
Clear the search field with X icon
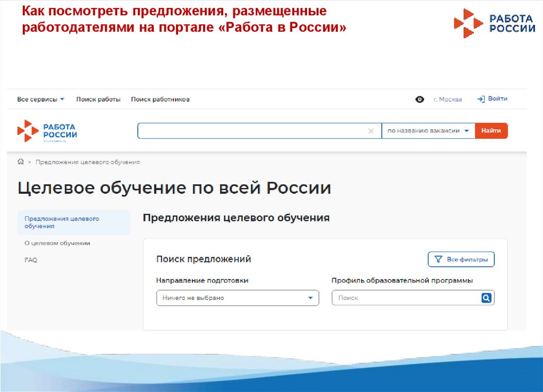click(371, 131)
